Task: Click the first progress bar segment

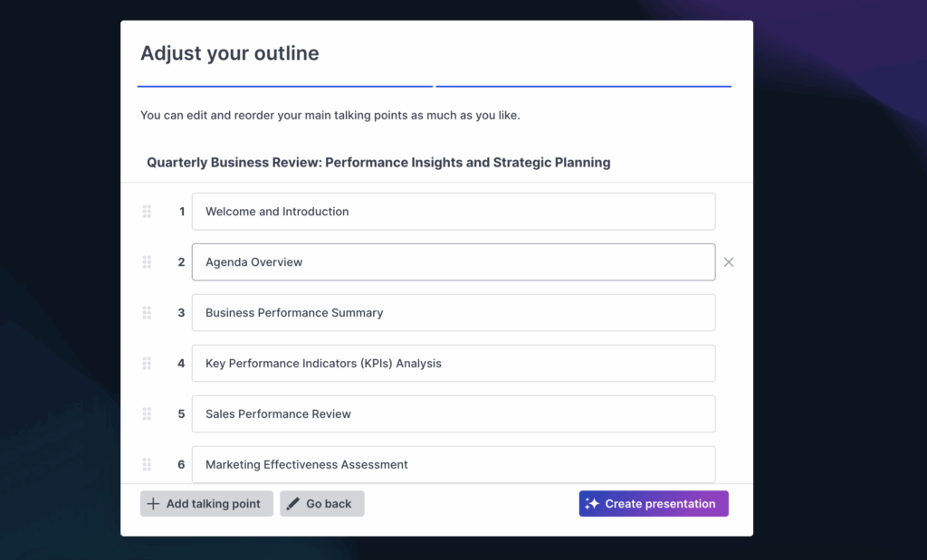Action: point(285,87)
